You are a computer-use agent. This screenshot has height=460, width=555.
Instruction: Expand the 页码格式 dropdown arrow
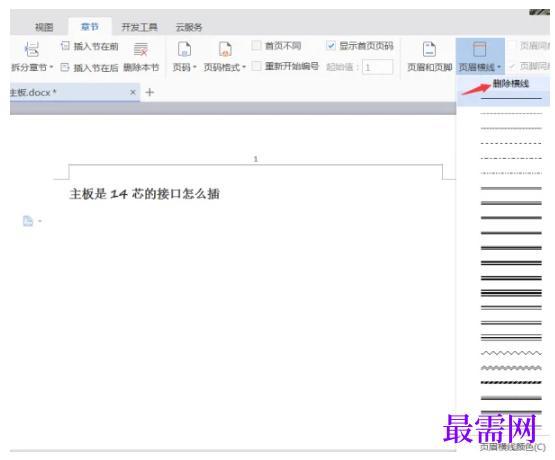pos(244,67)
